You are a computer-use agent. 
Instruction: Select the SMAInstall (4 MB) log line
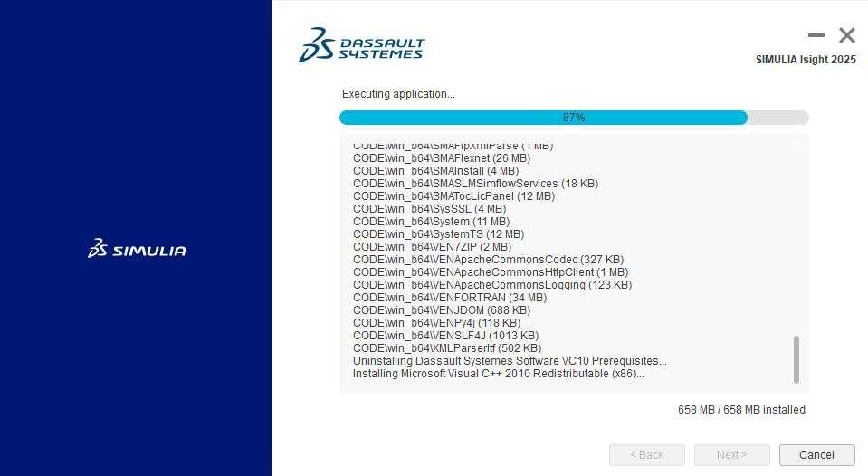tap(435, 171)
